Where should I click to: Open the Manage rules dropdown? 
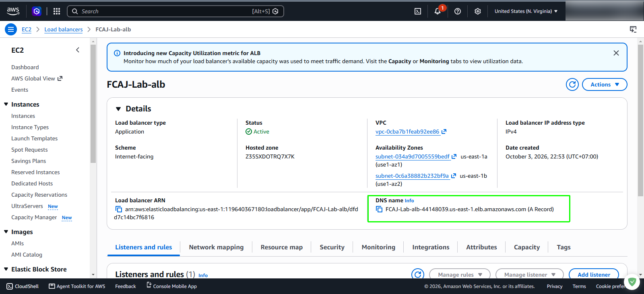pos(460,274)
